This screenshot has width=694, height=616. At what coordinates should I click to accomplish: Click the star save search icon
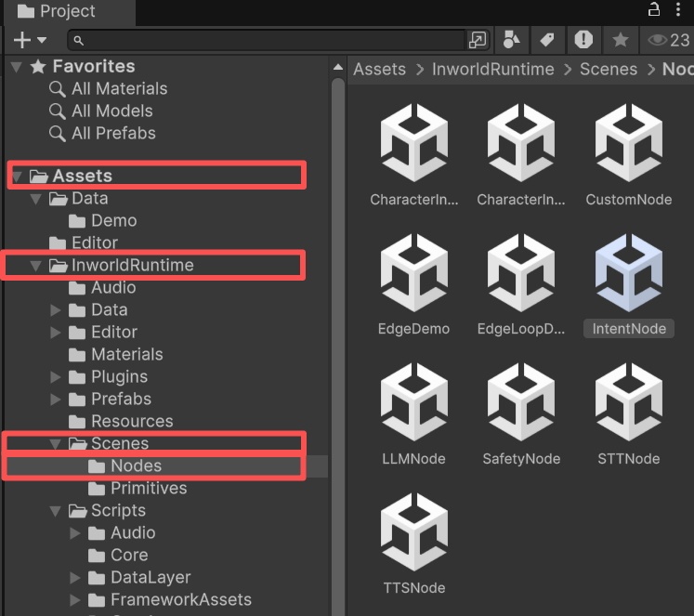[620, 40]
